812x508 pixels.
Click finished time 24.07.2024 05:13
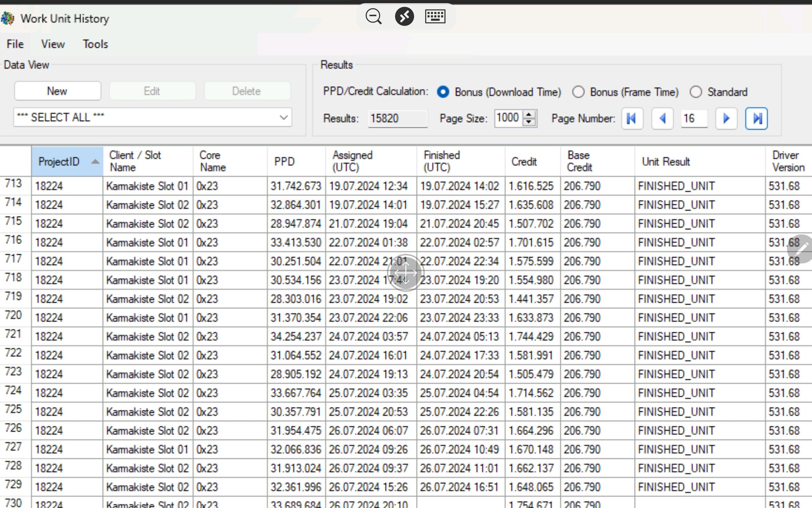click(x=459, y=337)
